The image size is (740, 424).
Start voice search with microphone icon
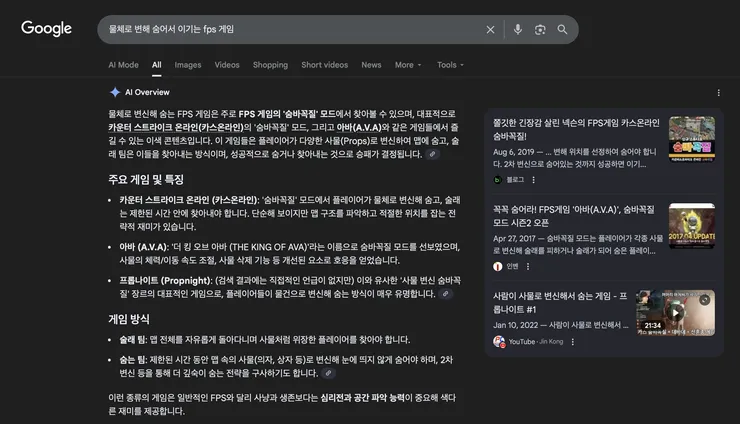(518, 29)
